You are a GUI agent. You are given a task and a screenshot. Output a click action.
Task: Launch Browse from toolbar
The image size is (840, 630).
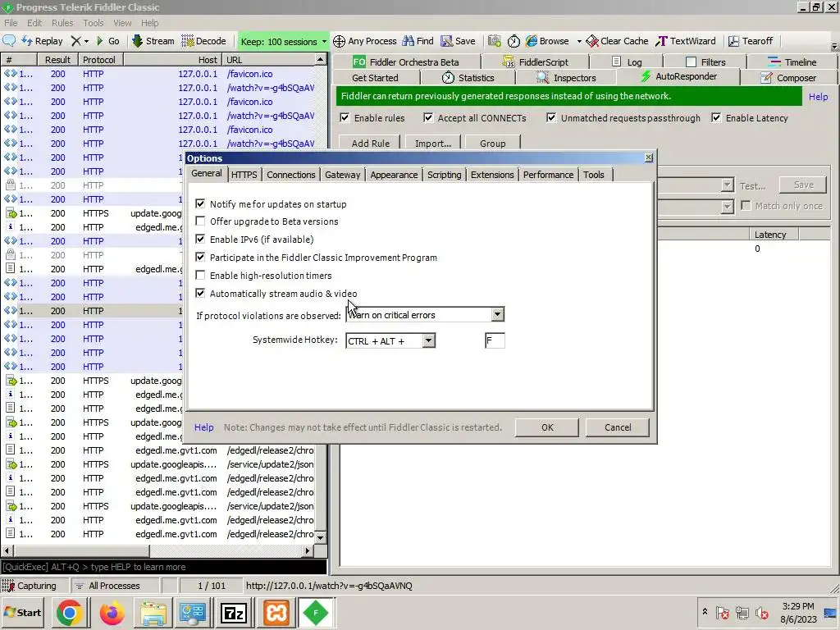pyautogui.click(x=547, y=41)
